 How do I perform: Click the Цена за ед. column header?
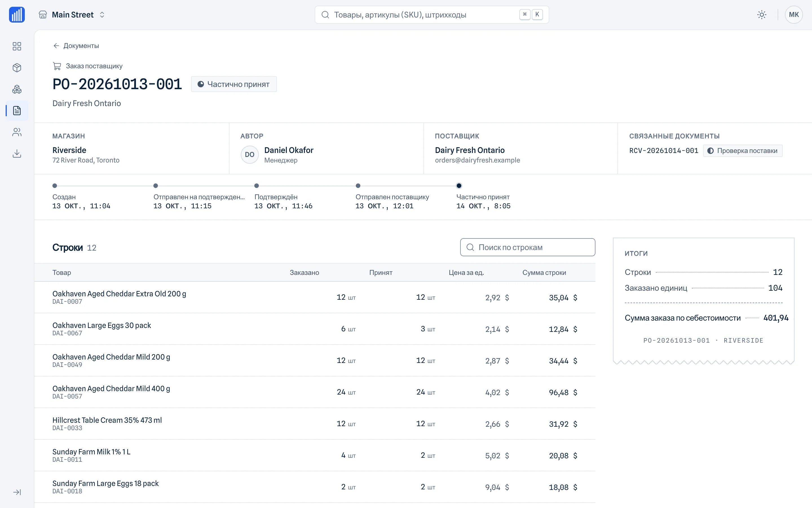[x=466, y=272]
